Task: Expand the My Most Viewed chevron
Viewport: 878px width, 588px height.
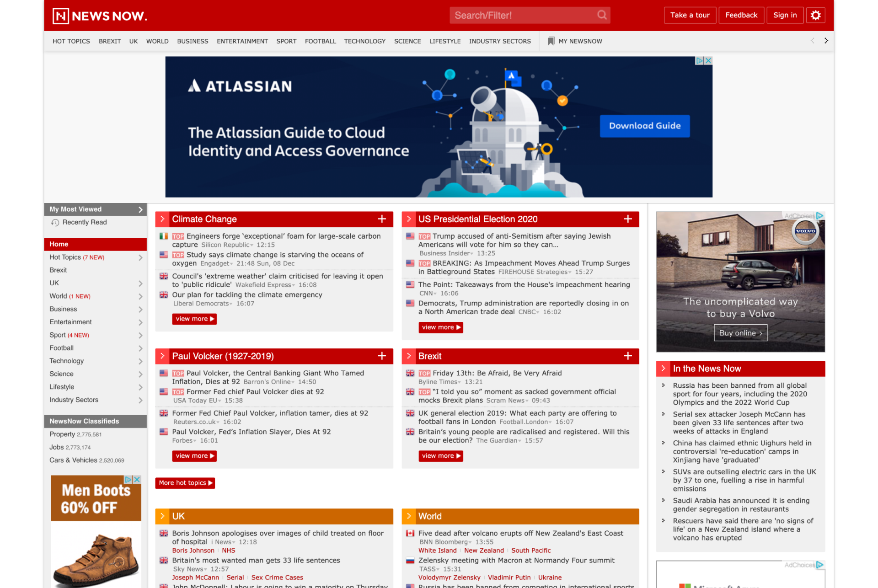Action: pos(140,209)
